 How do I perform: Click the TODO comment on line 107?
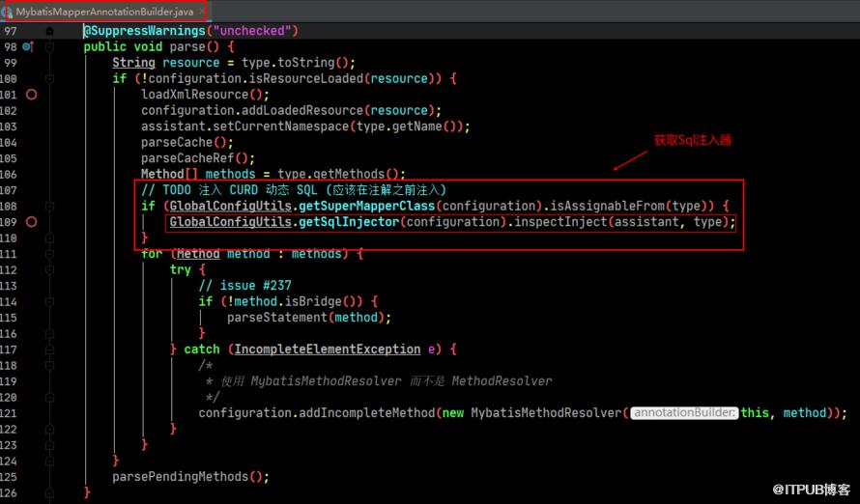click(x=294, y=190)
